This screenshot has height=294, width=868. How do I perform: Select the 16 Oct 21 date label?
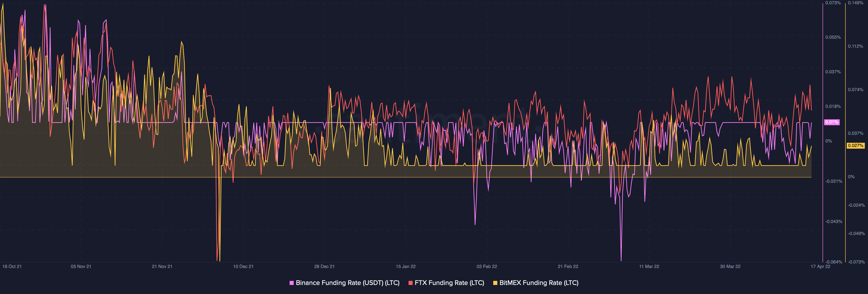12,266
